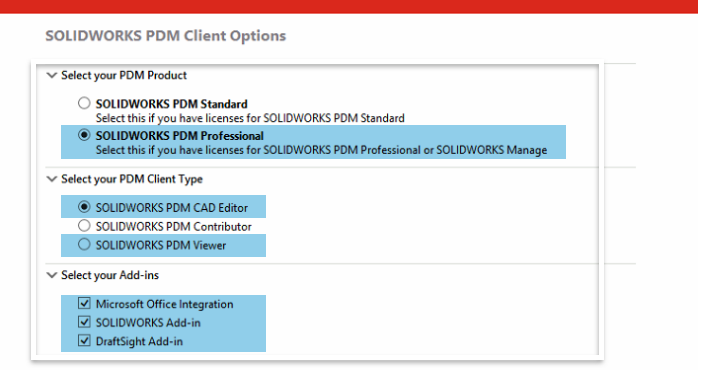
Task: Select the SOLIDWORKS PDM Professional radio button
Action: [84, 135]
